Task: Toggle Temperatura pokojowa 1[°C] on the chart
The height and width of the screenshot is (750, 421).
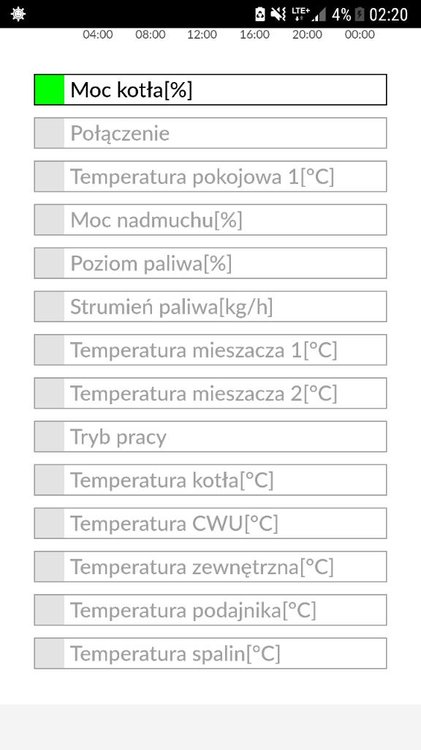Action: (210, 176)
